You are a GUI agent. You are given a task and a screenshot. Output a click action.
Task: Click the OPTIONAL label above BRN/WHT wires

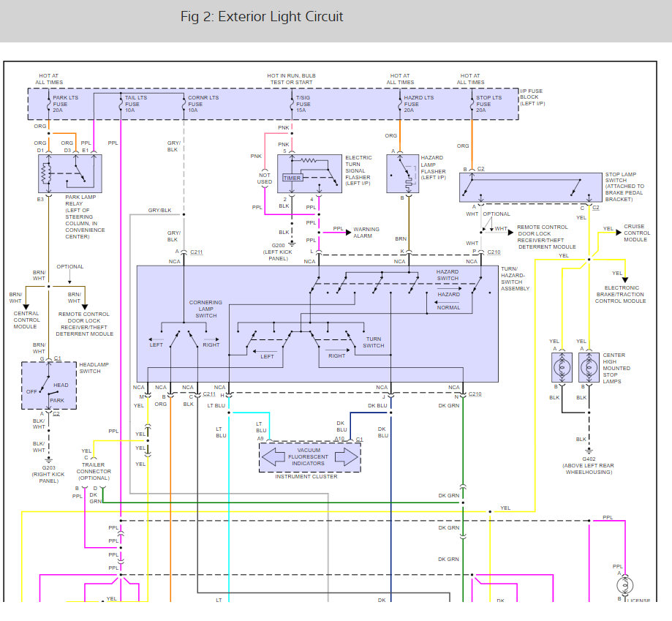point(70,266)
